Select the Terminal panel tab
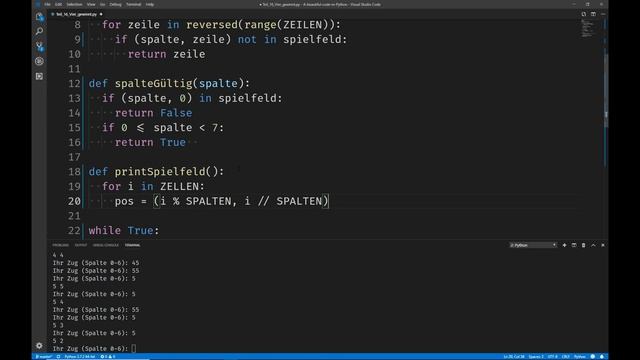The width and height of the screenshot is (640, 360). point(132,245)
